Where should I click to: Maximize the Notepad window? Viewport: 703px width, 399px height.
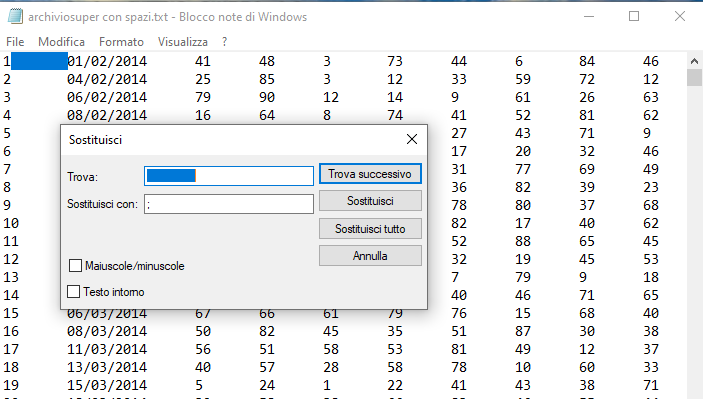pos(634,17)
